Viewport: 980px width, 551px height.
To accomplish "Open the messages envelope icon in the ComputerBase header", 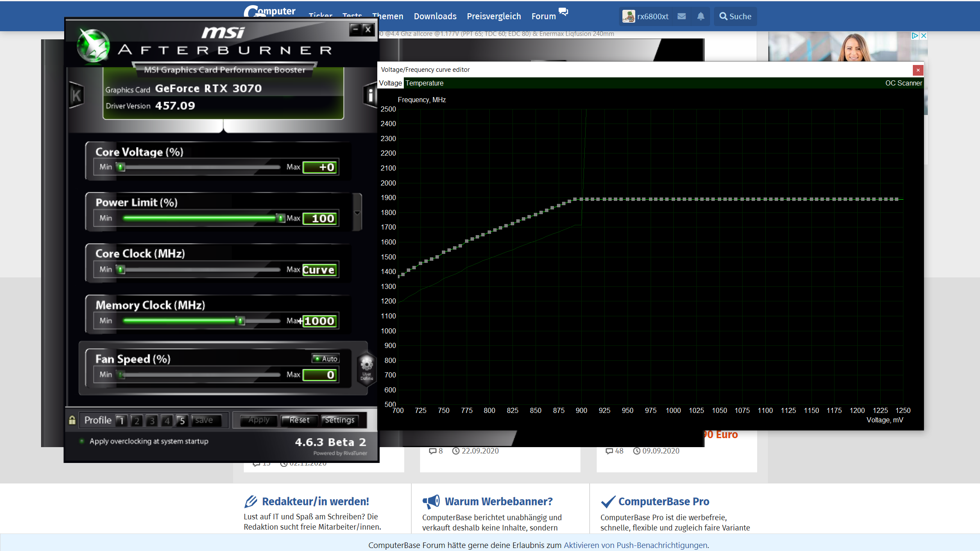I will click(x=682, y=16).
